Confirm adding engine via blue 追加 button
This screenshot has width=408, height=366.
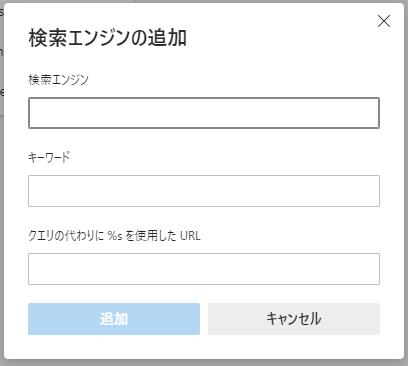click(114, 319)
